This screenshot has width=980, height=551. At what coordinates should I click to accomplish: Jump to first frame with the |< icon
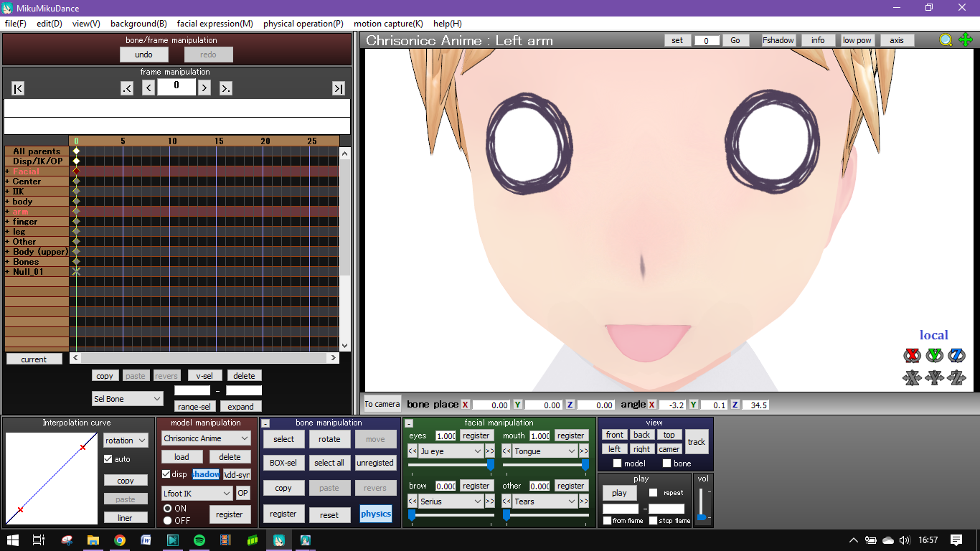pos(17,88)
